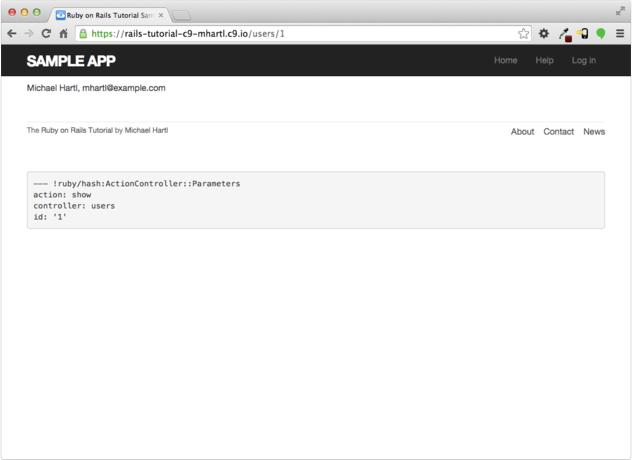Click the SAMPLE APP logo
The width and height of the screenshot is (632, 460).
point(70,61)
